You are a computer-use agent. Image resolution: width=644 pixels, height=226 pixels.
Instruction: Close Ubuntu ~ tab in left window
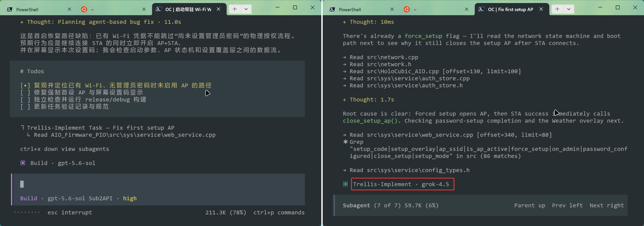(x=144, y=9)
